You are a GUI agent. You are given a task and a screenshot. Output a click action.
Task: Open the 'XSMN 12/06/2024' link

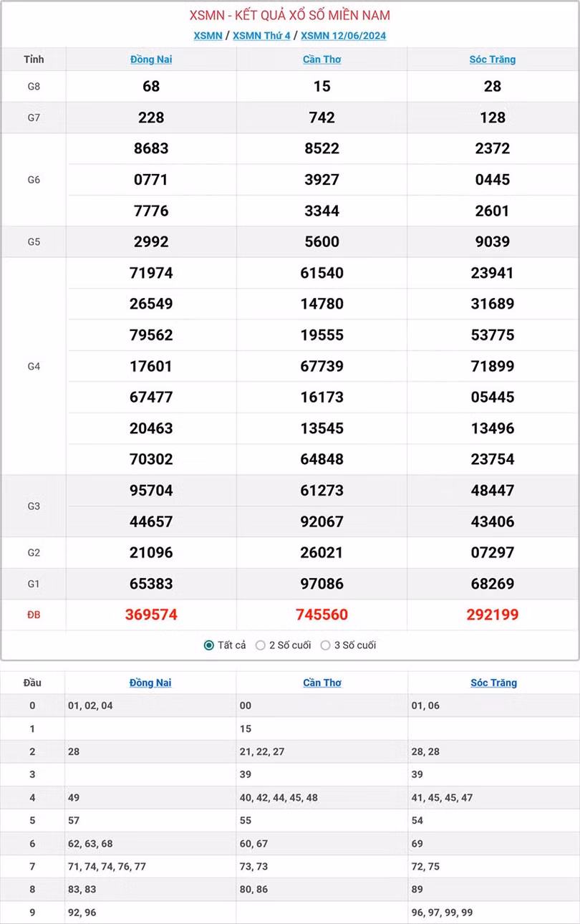(x=343, y=36)
